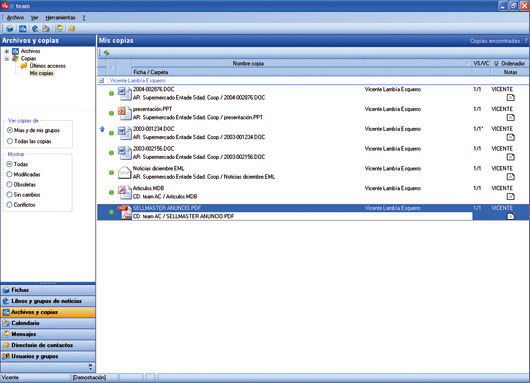Viewport: 530px width, 383px height.
Task: Open the Ver menu
Action: coord(34,18)
